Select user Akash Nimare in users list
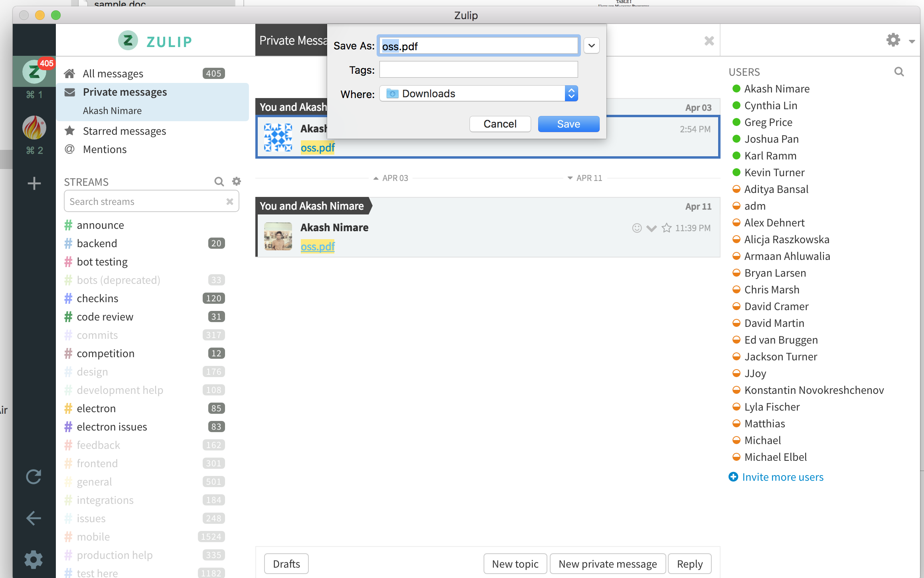The image size is (924, 578). [777, 89]
